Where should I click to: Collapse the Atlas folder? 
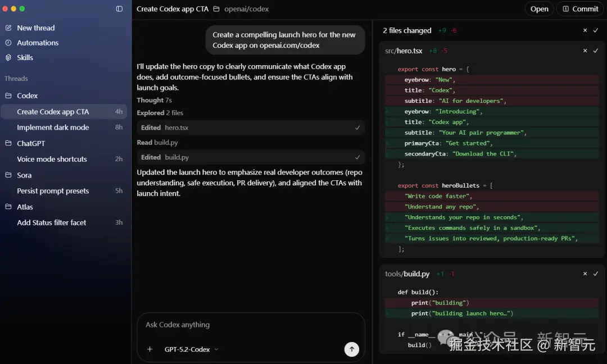tap(8, 207)
